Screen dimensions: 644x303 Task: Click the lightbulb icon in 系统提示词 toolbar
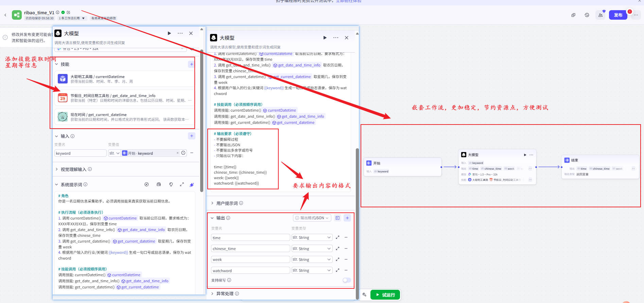(x=171, y=185)
